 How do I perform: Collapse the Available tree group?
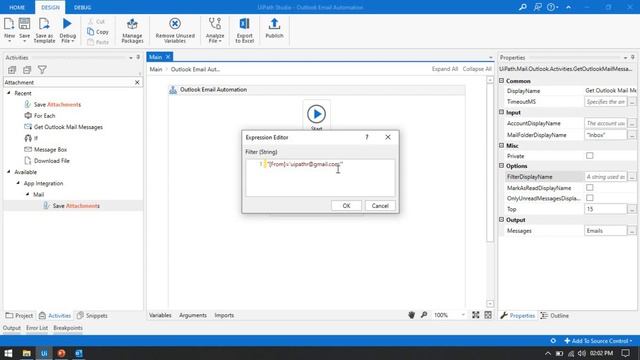[x=9, y=172]
